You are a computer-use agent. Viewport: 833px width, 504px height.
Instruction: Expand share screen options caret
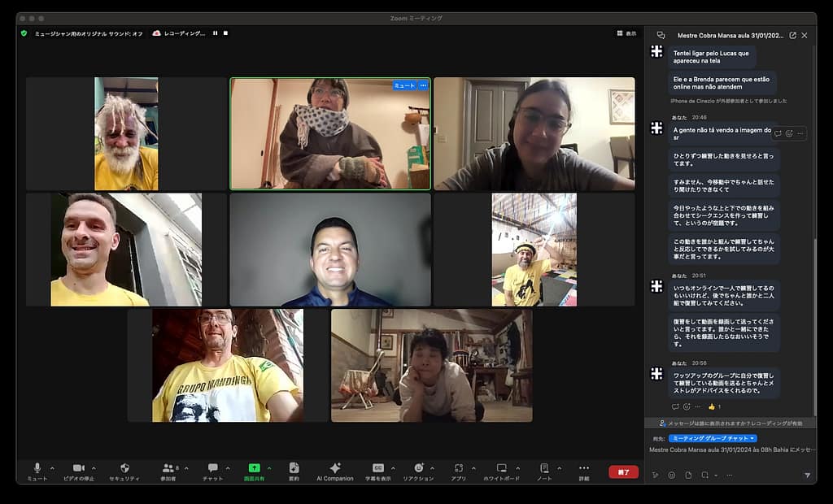coord(269,468)
